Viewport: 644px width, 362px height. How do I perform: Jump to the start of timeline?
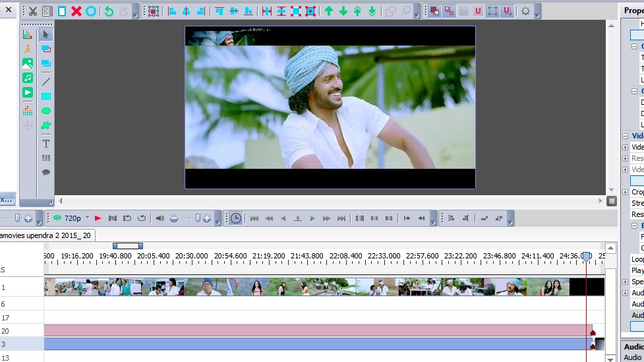(x=254, y=218)
